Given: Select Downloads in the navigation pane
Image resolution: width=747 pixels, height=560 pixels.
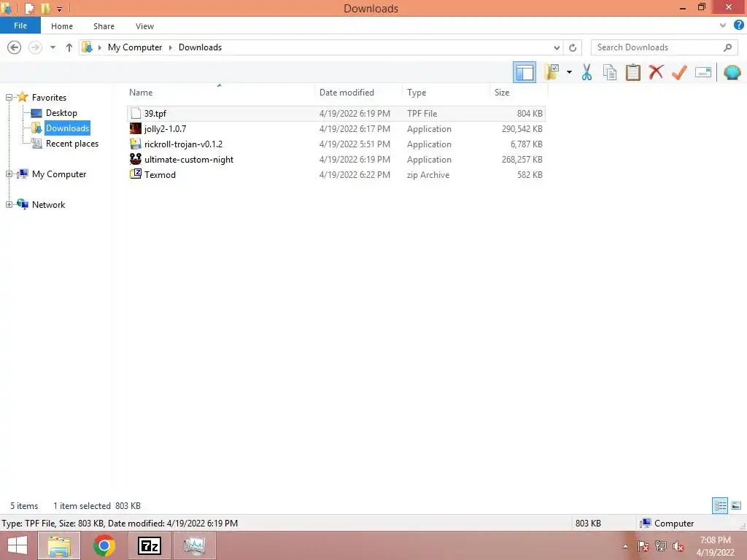Looking at the screenshot, I should tap(67, 128).
